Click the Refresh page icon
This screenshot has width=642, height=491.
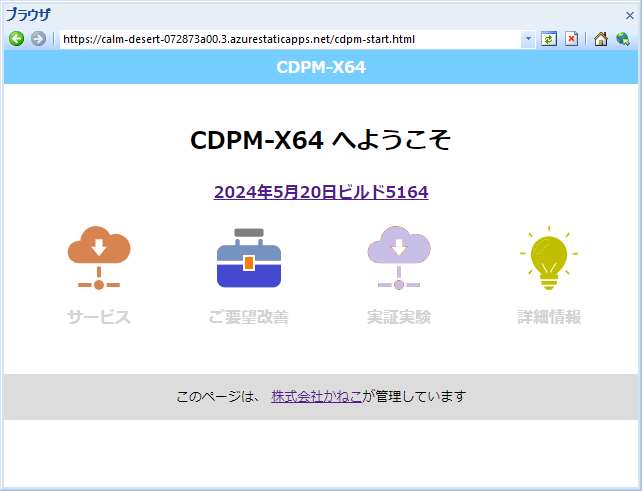[x=549, y=39]
